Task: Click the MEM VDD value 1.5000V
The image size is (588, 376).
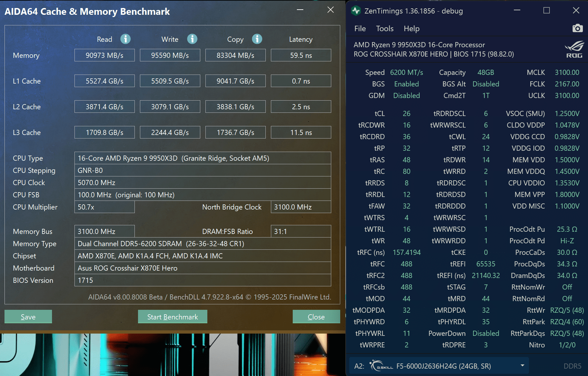Action: click(x=567, y=160)
